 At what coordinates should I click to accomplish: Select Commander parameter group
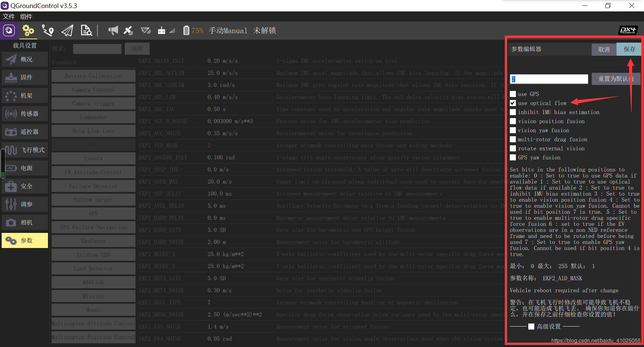tap(93, 117)
